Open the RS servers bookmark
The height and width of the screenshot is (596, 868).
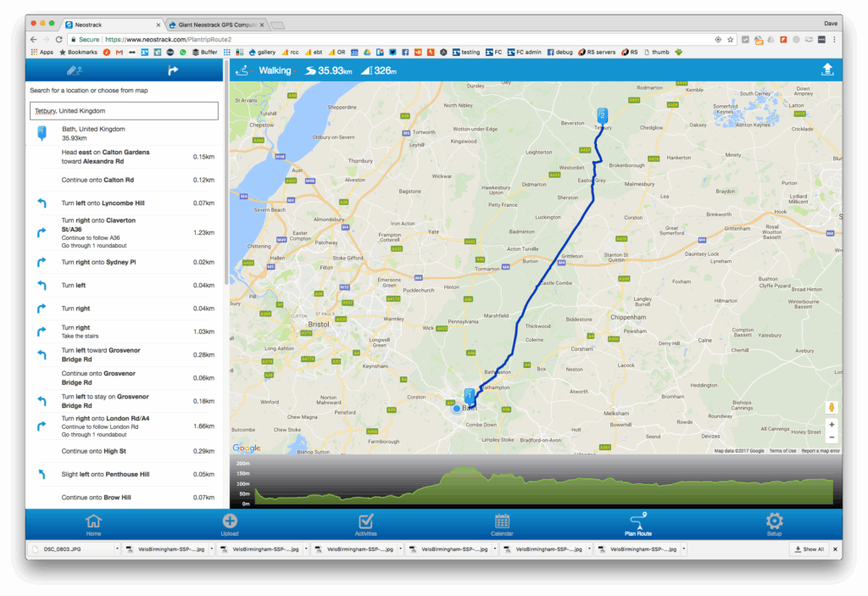point(597,52)
